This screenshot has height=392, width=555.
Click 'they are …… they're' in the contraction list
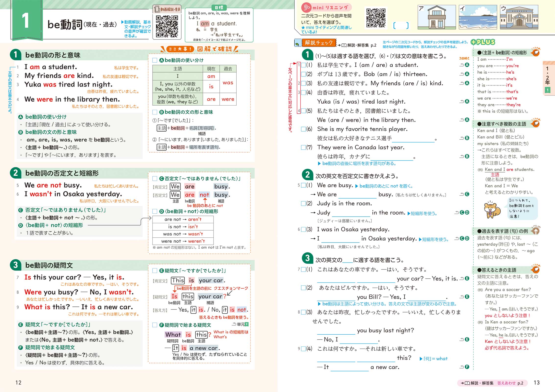pyautogui.click(x=499, y=105)
